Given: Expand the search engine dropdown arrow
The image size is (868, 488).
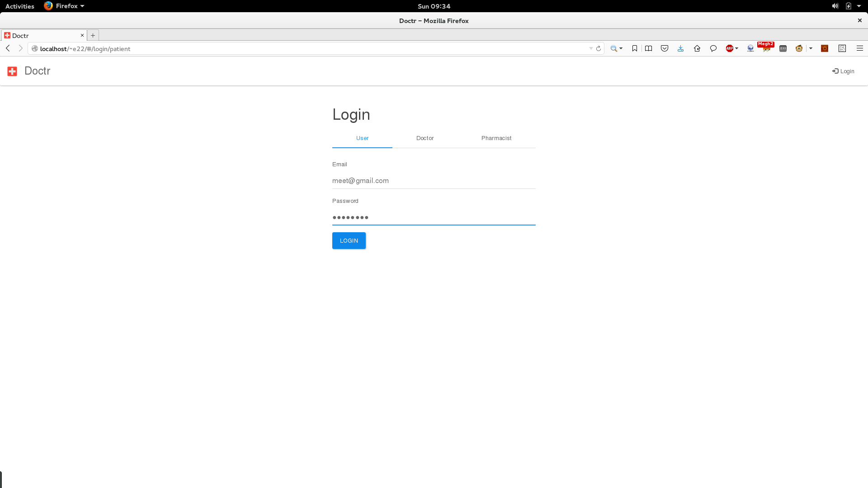Looking at the screenshot, I should tap(621, 48).
